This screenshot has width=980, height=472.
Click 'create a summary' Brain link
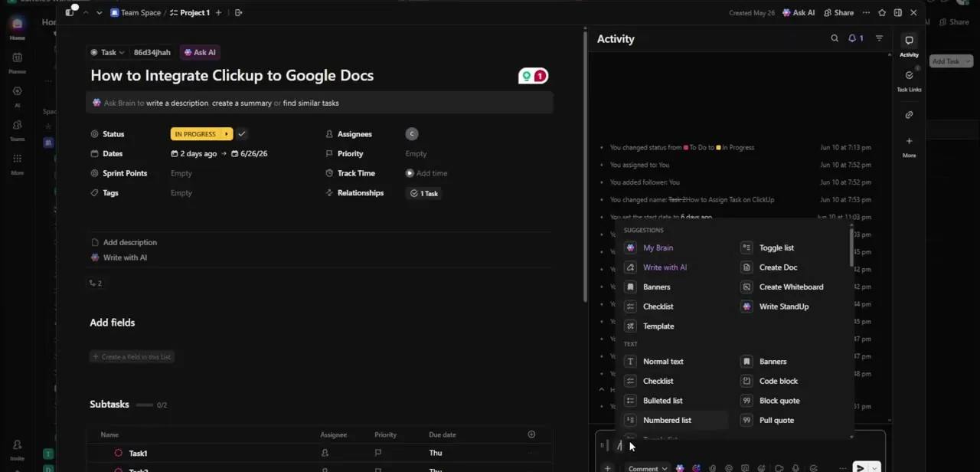tap(242, 103)
